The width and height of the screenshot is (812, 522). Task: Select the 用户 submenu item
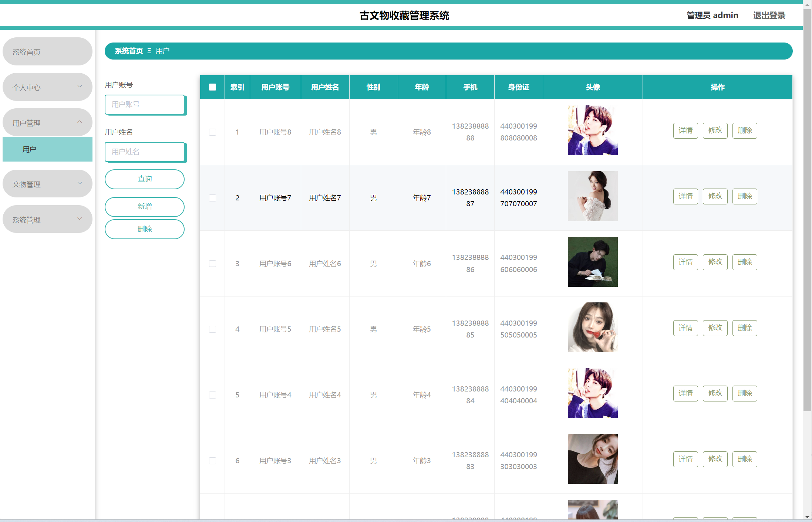(x=47, y=149)
